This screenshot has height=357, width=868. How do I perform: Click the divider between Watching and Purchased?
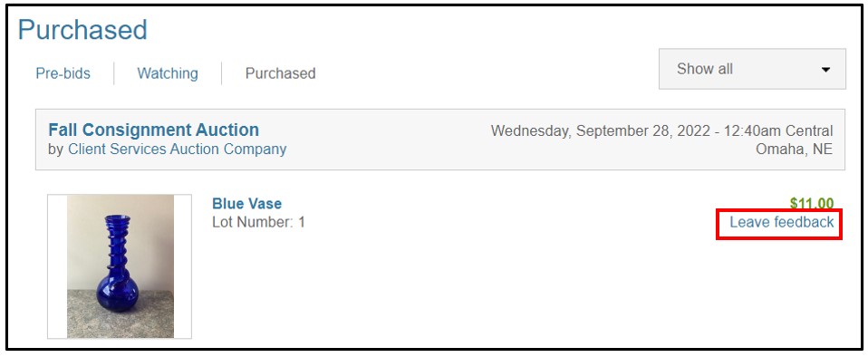pyautogui.click(x=221, y=73)
